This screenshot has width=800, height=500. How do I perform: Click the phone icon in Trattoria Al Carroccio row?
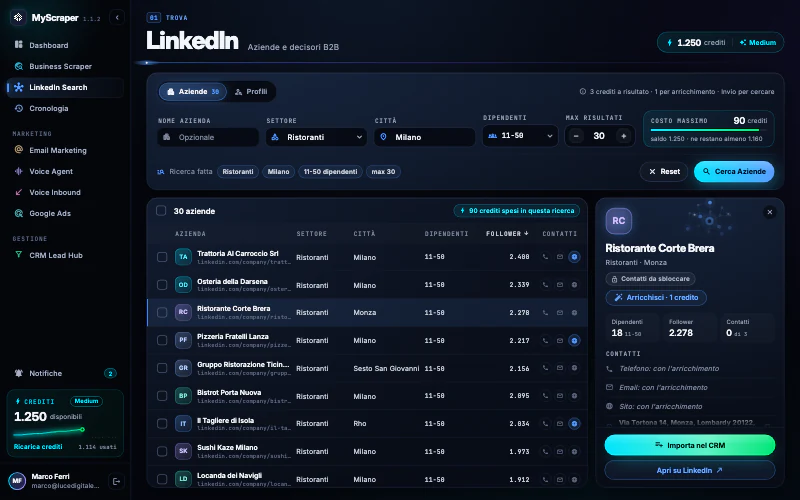click(545, 257)
